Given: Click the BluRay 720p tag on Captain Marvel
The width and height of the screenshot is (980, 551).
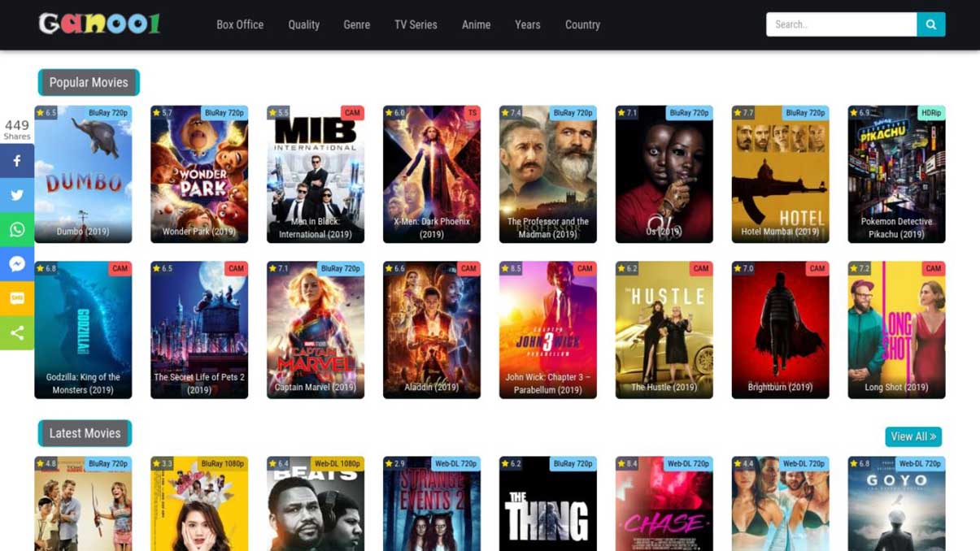Looking at the screenshot, I should [341, 268].
